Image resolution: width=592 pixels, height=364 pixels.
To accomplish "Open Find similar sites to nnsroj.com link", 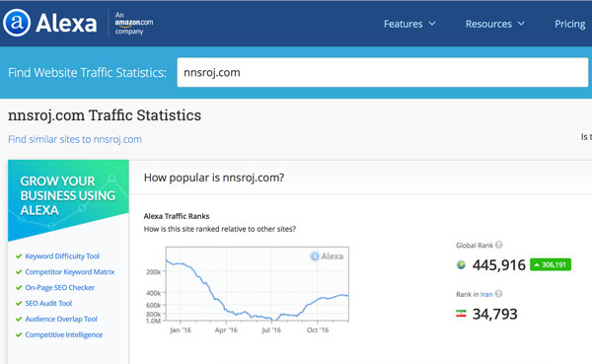I will (x=75, y=139).
